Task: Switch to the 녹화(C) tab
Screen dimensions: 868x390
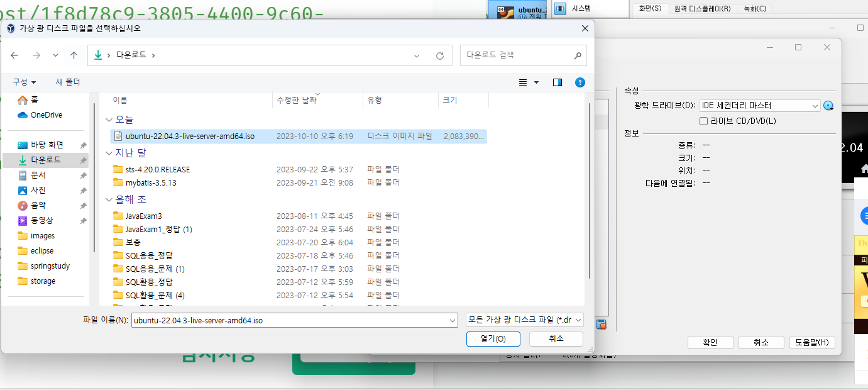Action: (755, 8)
